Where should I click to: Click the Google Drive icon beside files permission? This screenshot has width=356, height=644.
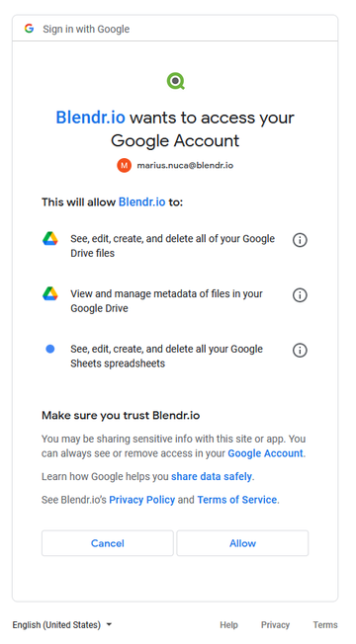pyautogui.click(x=50, y=239)
